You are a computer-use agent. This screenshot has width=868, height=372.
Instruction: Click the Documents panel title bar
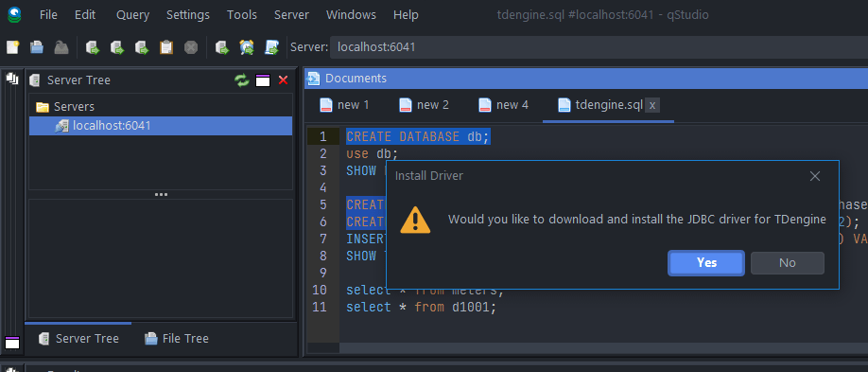click(586, 79)
